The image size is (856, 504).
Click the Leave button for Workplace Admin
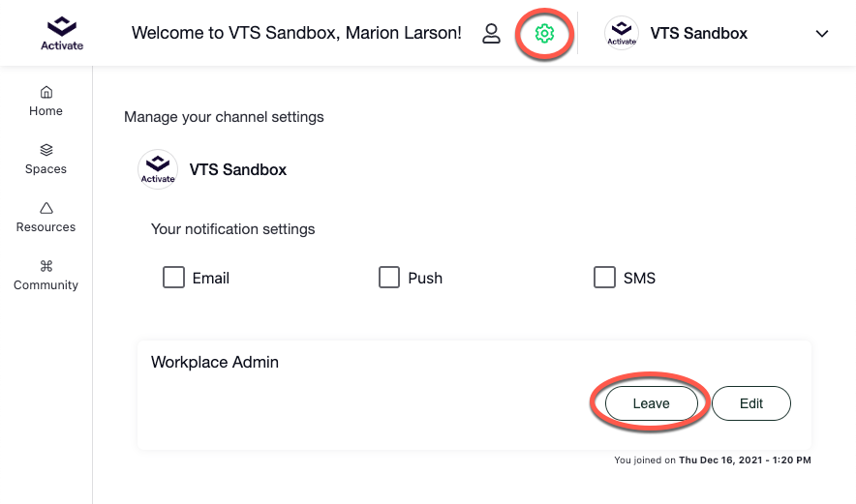(x=652, y=403)
